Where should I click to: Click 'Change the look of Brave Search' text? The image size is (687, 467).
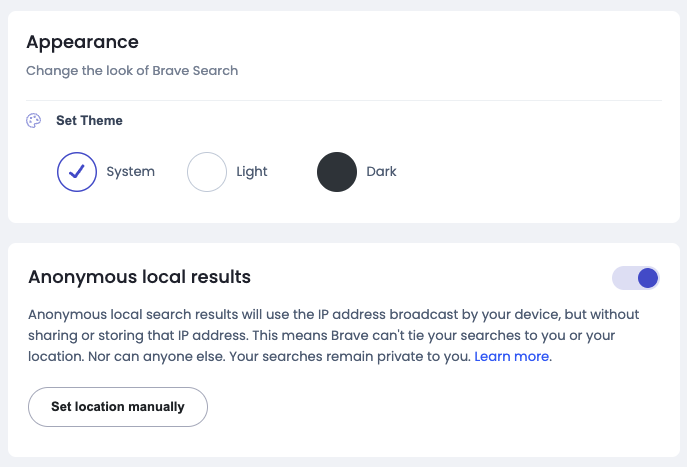[132, 71]
